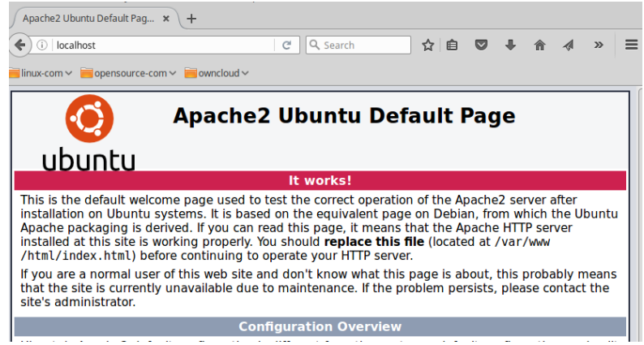Image resolution: width=644 pixels, height=345 pixels.
Task: Expand toolbar overflow chevron
Action: pos(599,45)
